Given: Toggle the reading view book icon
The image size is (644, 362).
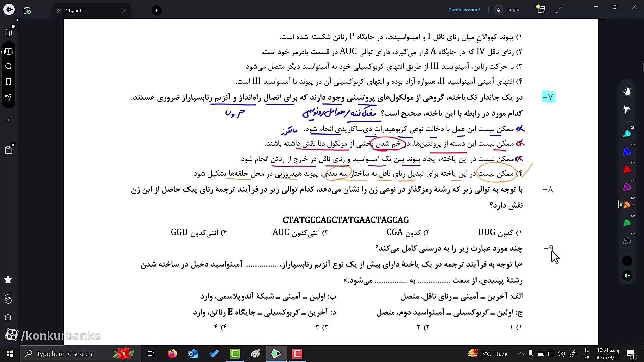Looking at the screenshot, I should pos(9,51).
